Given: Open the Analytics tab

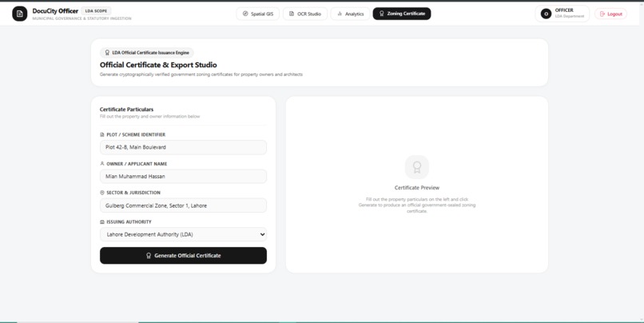Looking at the screenshot, I should 350,14.
